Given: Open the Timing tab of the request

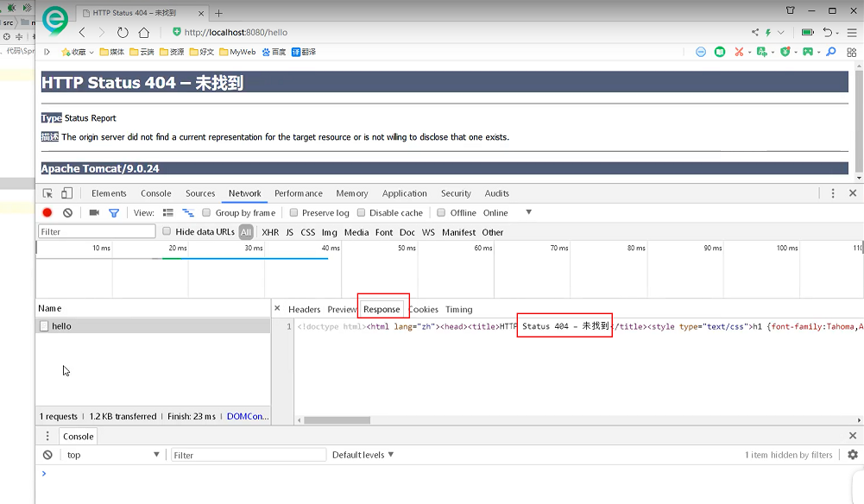Looking at the screenshot, I should click(459, 310).
